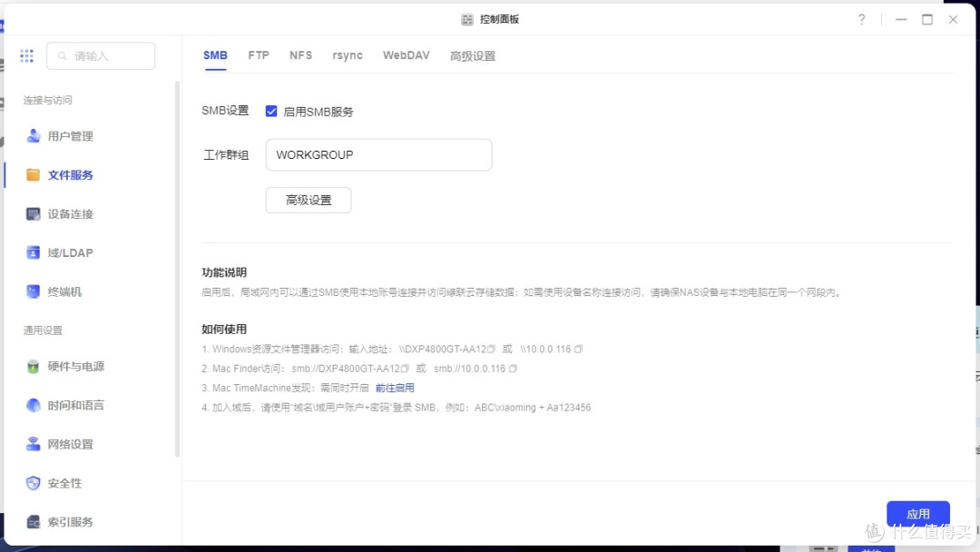This screenshot has height=552, width=980.
Task: Copy the \\DXP4800GT-AA12 Windows address
Action: coord(491,349)
